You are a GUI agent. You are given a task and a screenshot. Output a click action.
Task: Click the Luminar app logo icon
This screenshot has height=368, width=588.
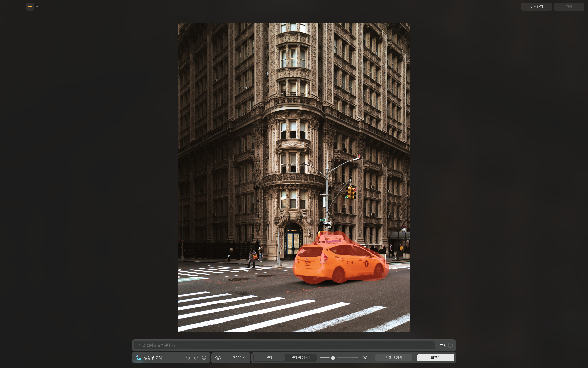pyautogui.click(x=30, y=7)
